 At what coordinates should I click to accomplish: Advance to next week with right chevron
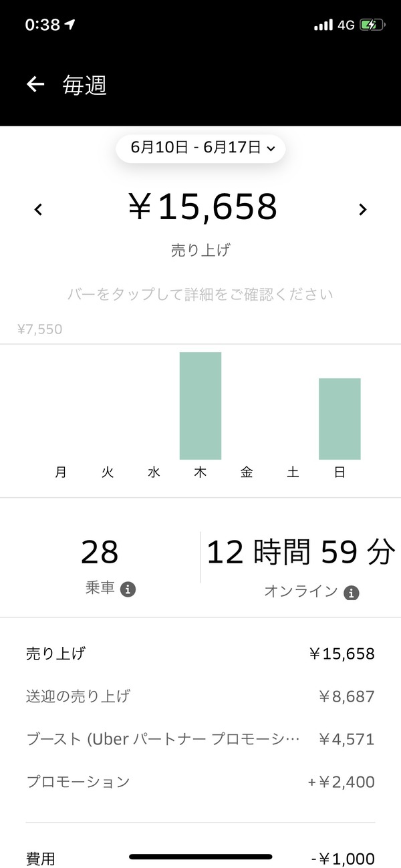(362, 210)
